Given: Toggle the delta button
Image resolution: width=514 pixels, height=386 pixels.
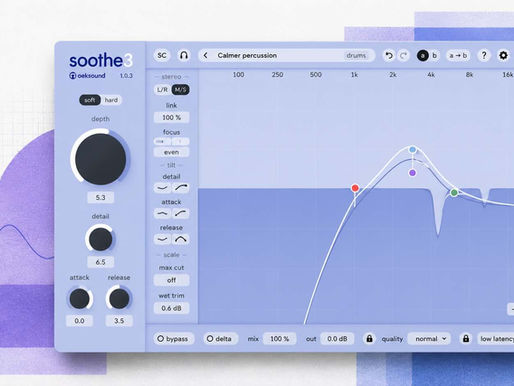Looking at the screenshot, I should coord(220,339).
